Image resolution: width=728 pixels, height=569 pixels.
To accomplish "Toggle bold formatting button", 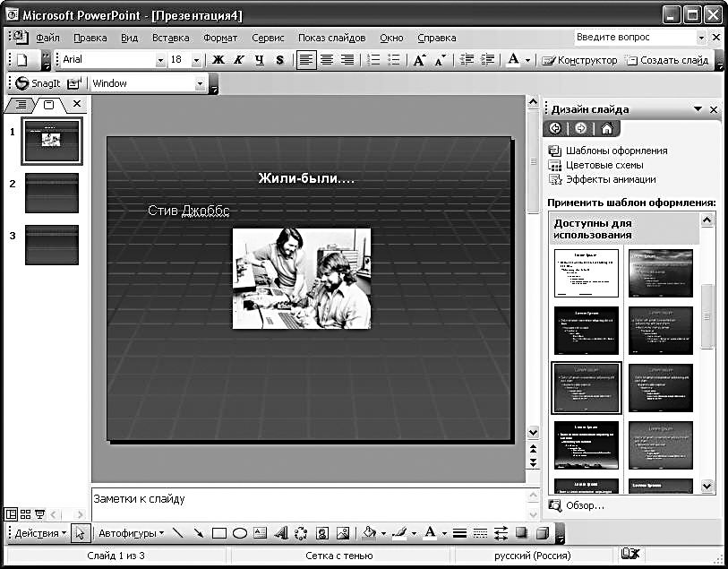I will (x=218, y=60).
